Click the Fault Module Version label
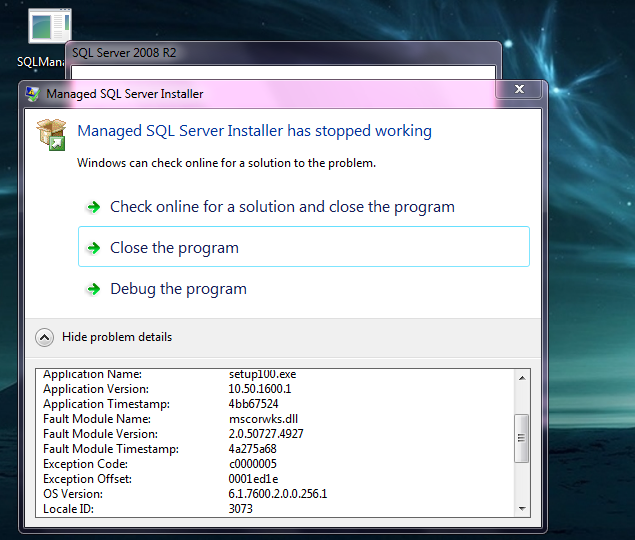Viewport: 635px width, 540px height. (x=100, y=434)
